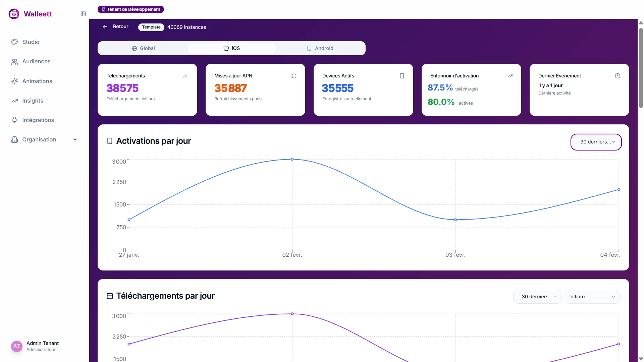Screen dimensions: 644x362
Task: Click the device icon in Devices Actifs card
Action: 402,76
